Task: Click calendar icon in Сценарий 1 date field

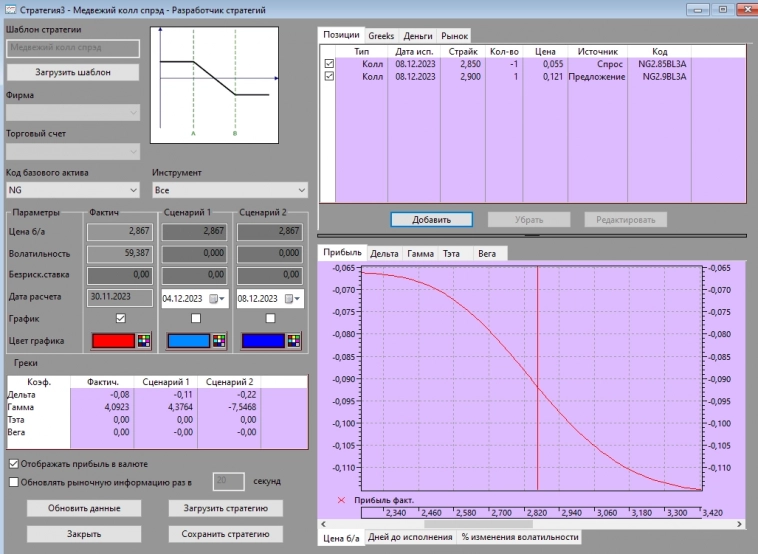Action: [x=211, y=297]
